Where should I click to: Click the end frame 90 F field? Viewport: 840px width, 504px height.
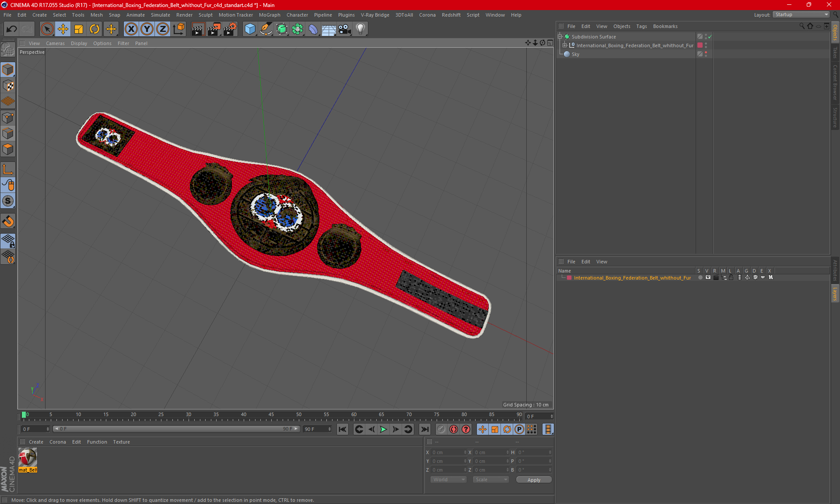(317, 429)
